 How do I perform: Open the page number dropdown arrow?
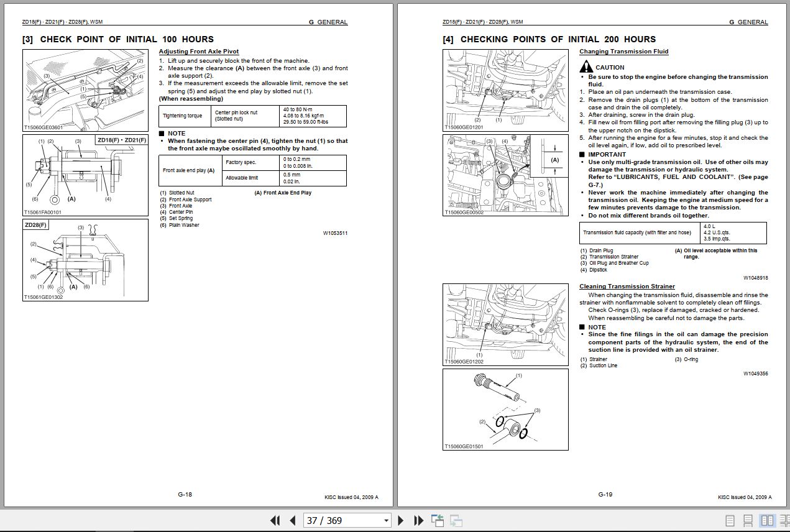coord(387,521)
